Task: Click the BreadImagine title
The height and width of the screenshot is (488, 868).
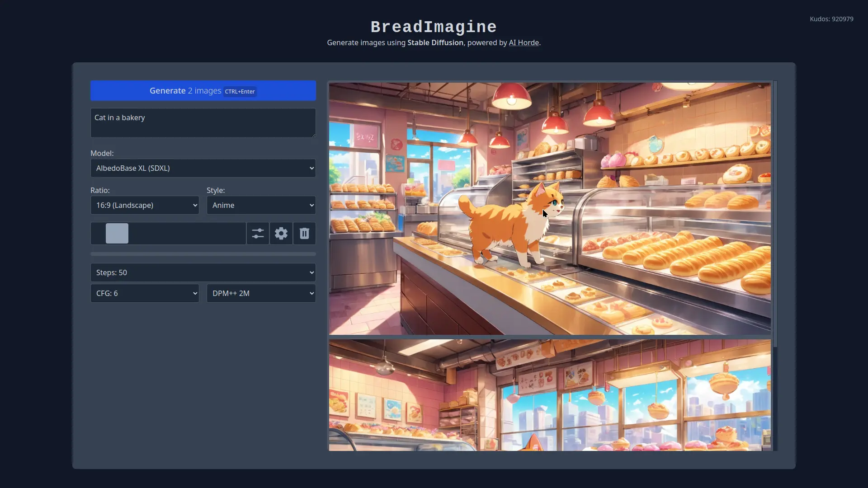Action: (434, 27)
